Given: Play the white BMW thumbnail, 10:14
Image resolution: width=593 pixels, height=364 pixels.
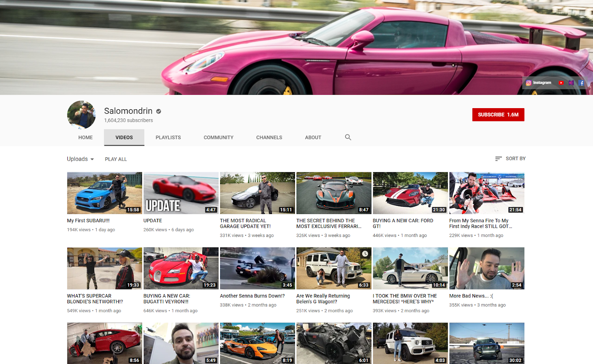Looking at the screenshot, I should 410,268.
